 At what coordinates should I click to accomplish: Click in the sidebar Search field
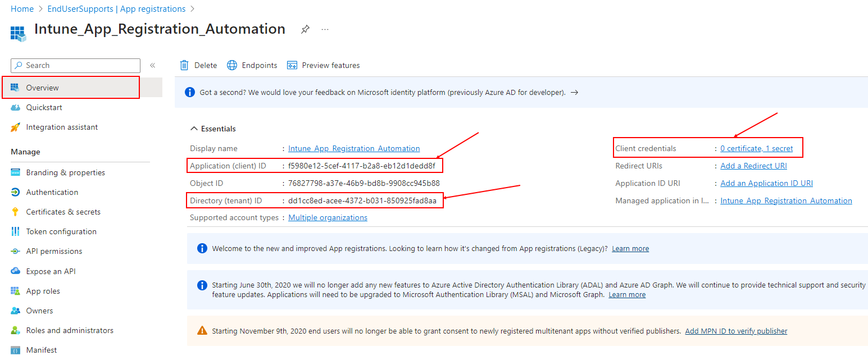pyautogui.click(x=75, y=66)
